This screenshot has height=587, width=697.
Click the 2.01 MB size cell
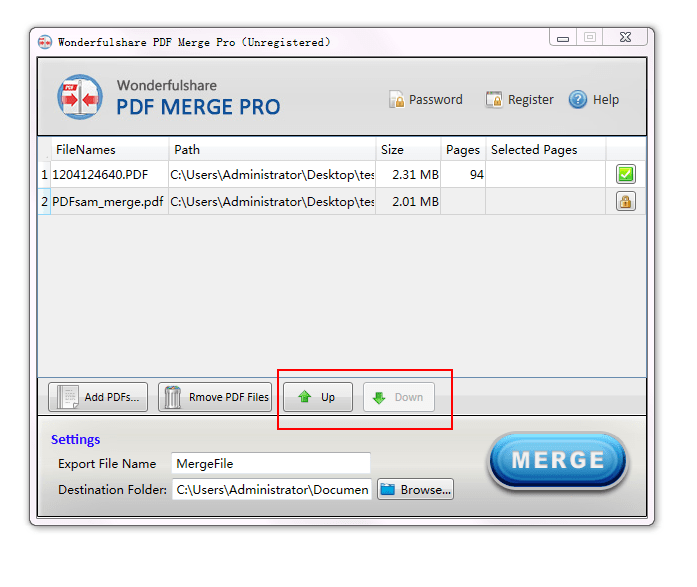click(x=408, y=202)
